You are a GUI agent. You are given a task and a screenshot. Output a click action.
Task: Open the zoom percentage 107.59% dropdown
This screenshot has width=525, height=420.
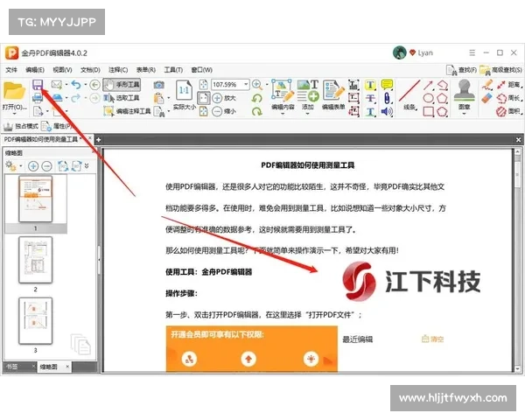[x=246, y=84]
